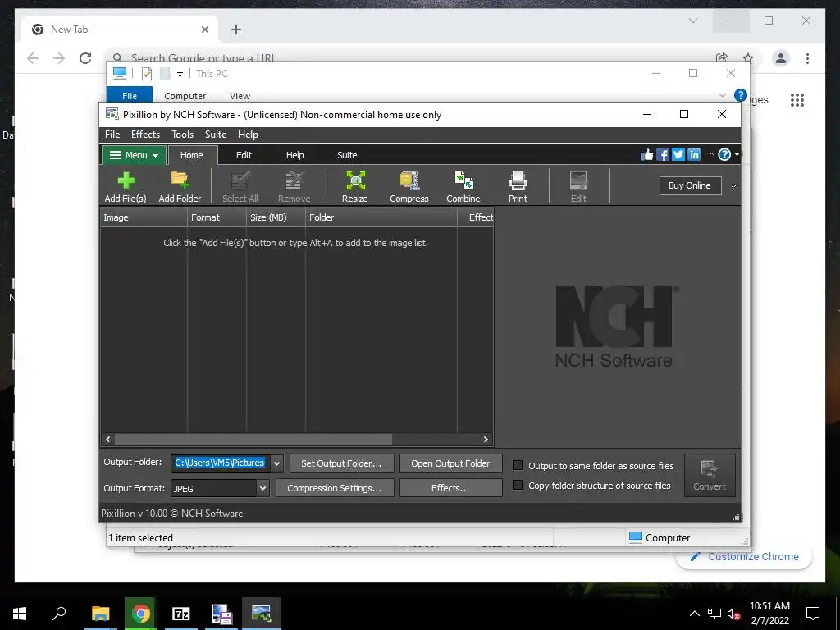This screenshot has width=840, height=630.
Task: Enable copy folder structure of source files
Action: (518, 485)
